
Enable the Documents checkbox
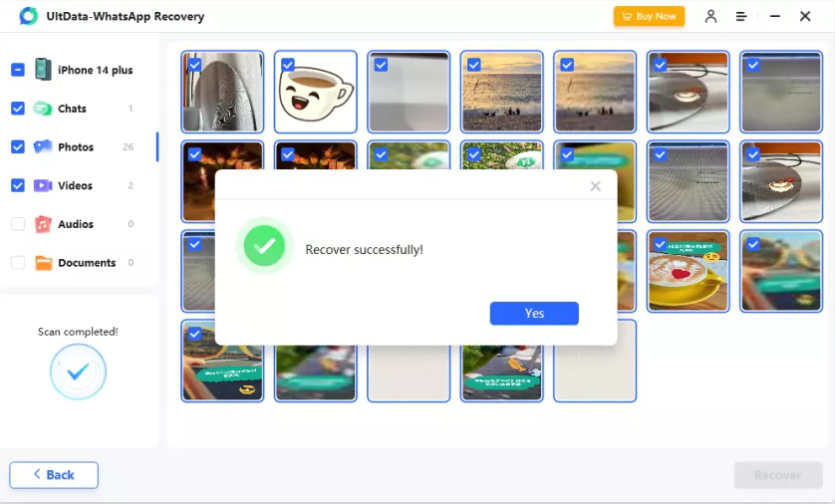(18, 262)
